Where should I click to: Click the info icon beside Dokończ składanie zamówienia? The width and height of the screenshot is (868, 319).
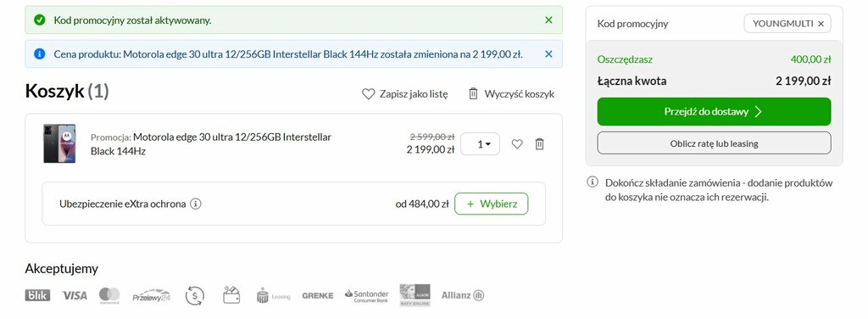(x=593, y=182)
